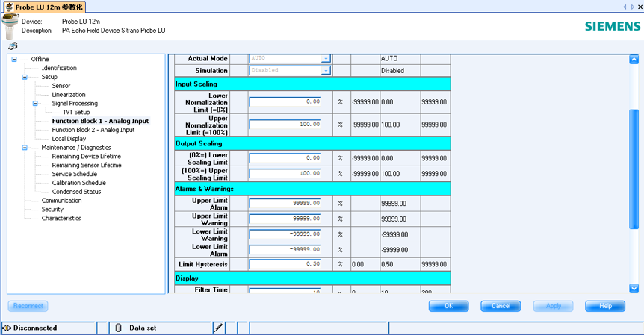Select the Probe LU 12m tab
644x335 pixels.
(x=44, y=7)
